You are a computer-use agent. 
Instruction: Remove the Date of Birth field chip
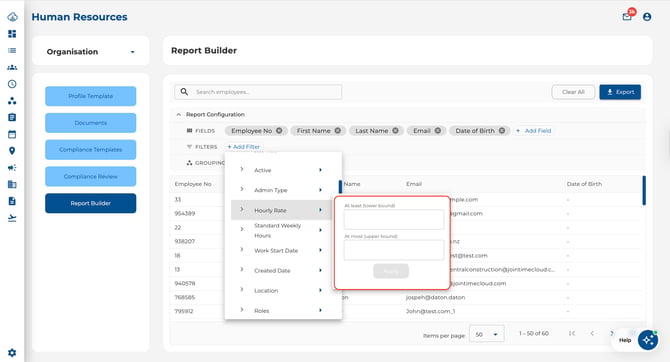click(502, 131)
